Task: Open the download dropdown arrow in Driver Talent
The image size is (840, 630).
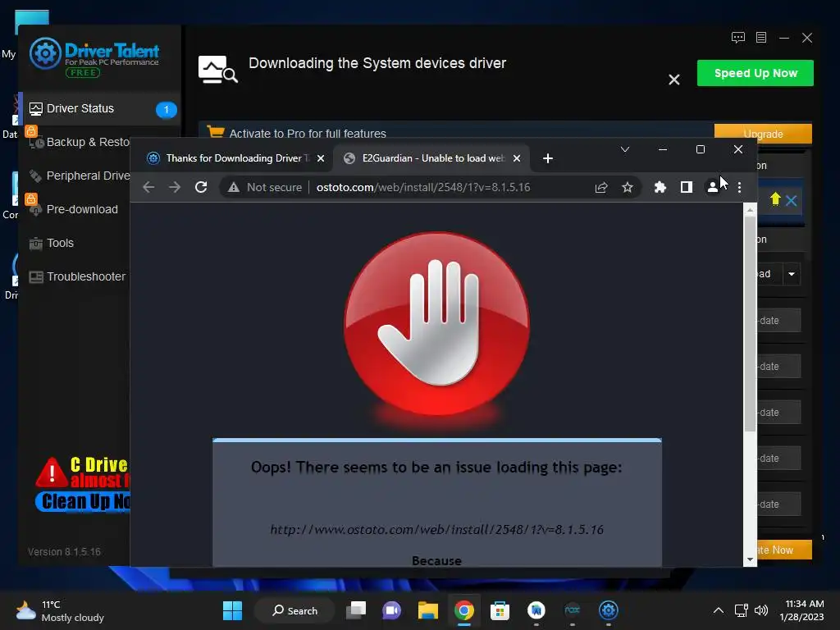Action: click(792, 274)
